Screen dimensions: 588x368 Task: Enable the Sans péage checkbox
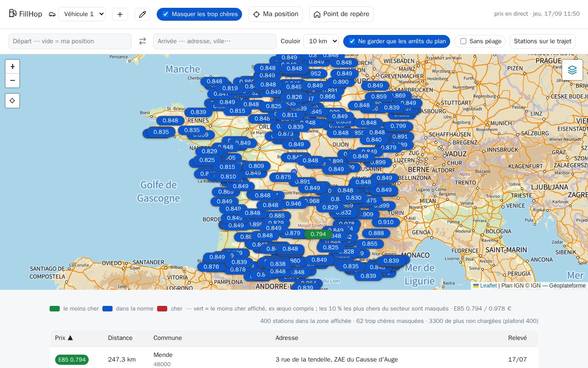pyautogui.click(x=463, y=41)
